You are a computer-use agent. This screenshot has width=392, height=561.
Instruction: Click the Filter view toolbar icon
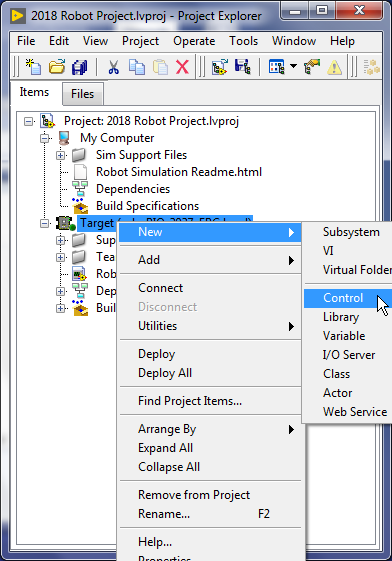(x=276, y=67)
